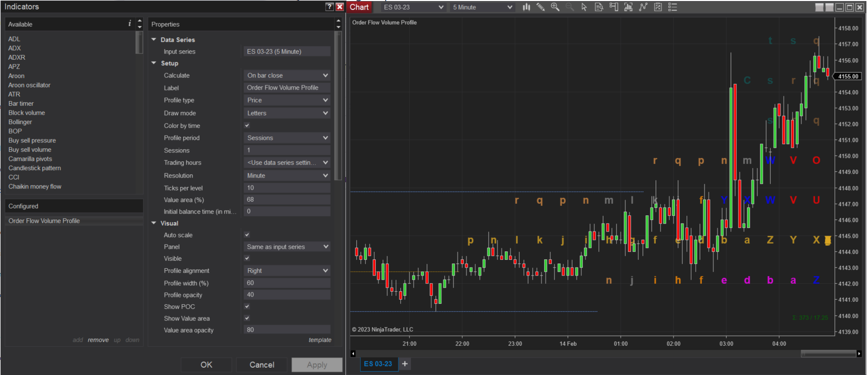Activate the zoom in magnifier
868x375 pixels.
(555, 7)
